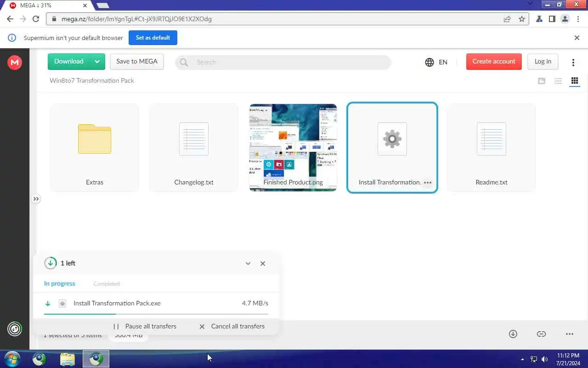Open Windows Start menu
588x368 pixels.
click(12, 359)
